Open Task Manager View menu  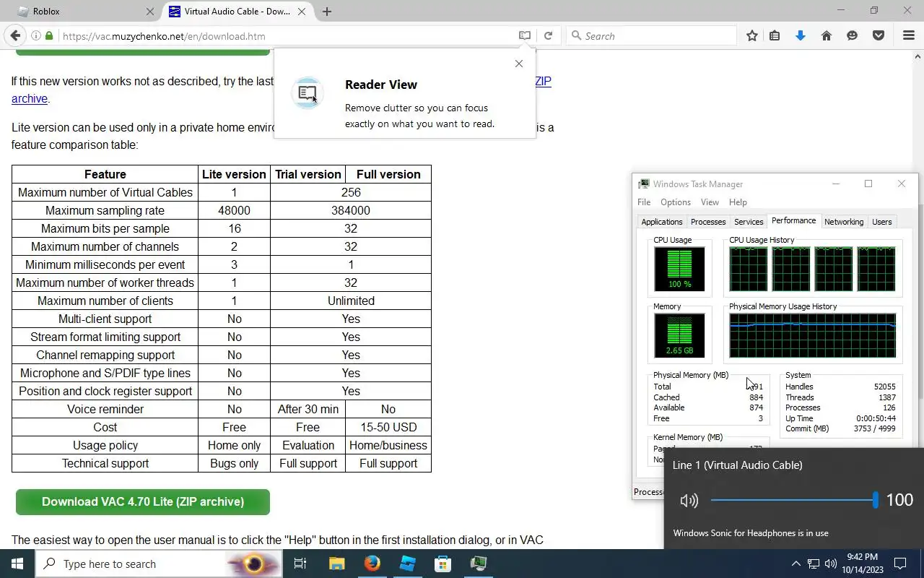click(710, 202)
